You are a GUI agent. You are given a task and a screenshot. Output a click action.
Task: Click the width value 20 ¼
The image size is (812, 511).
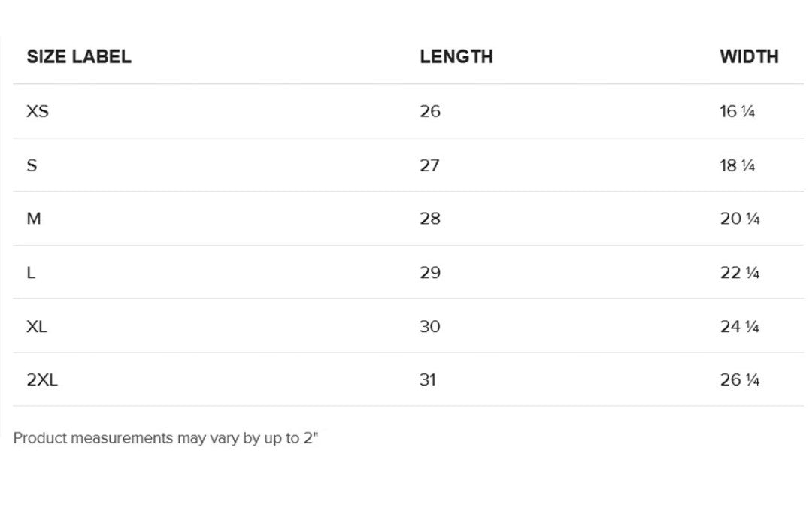pyautogui.click(x=740, y=219)
